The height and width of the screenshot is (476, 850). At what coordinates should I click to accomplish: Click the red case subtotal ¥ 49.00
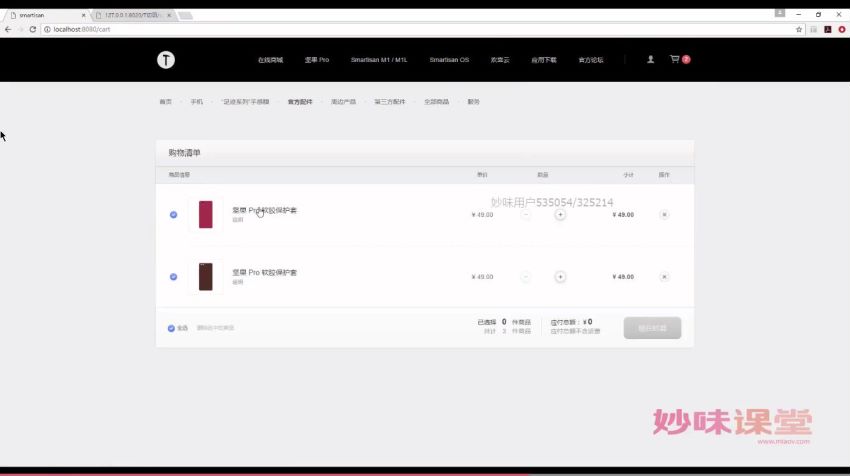click(x=623, y=215)
